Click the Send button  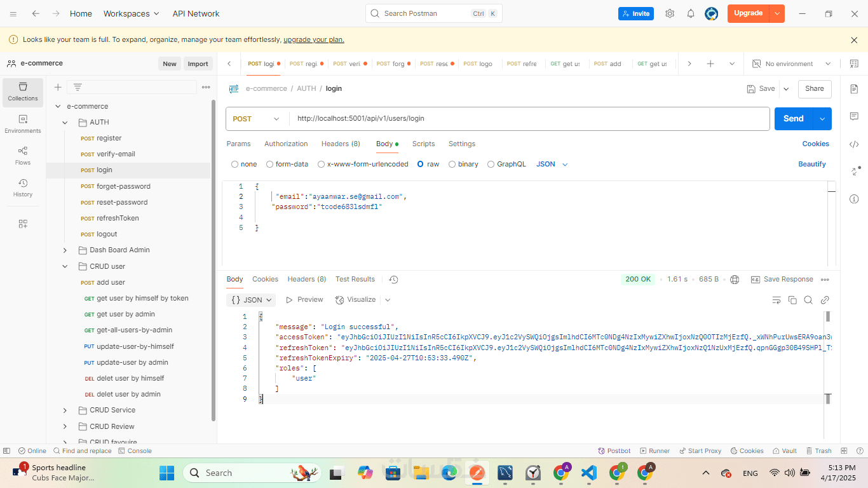(794, 119)
